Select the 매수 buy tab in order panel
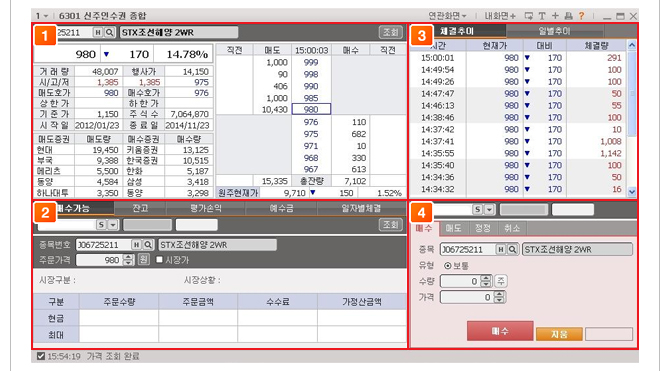 [424, 228]
